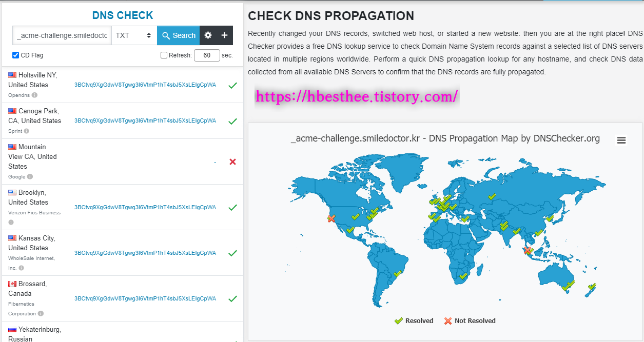Click info icon under Verizon Fios Business
Image resolution: width=644 pixels, height=342 pixels.
(x=11, y=223)
